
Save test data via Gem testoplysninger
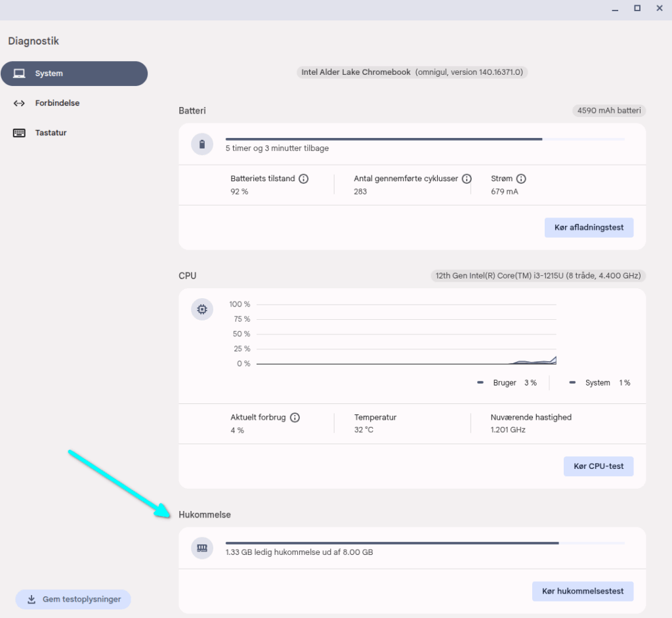[x=73, y=599]
